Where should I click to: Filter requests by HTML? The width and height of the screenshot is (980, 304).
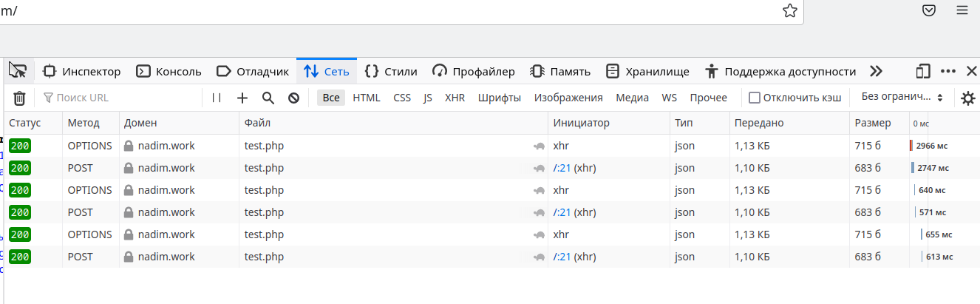(367, 98)
